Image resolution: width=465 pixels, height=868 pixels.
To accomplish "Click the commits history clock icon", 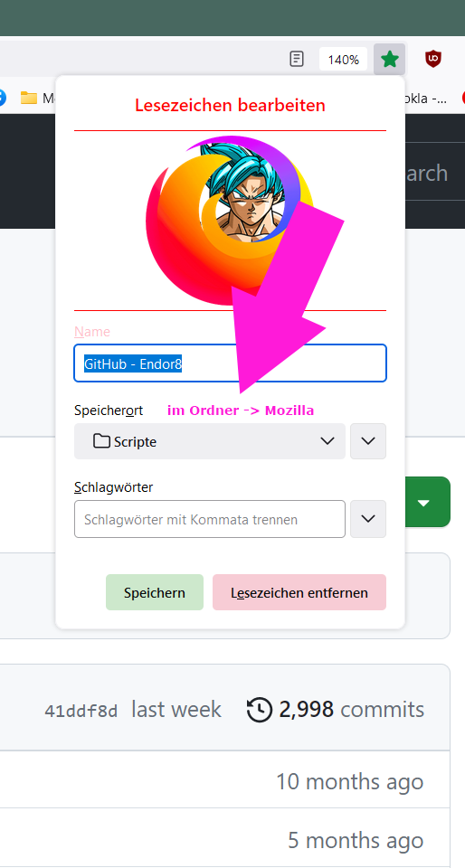I will coord(259,710).
